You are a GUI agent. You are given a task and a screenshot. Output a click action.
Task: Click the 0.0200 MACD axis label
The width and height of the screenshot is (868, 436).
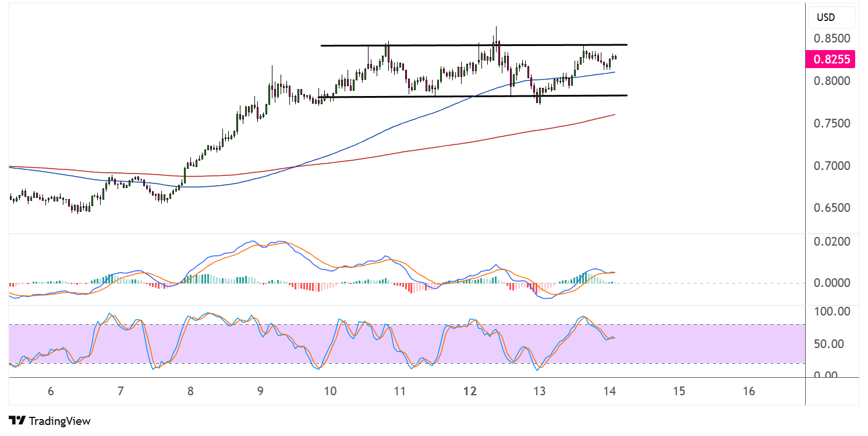click(832, 241)
